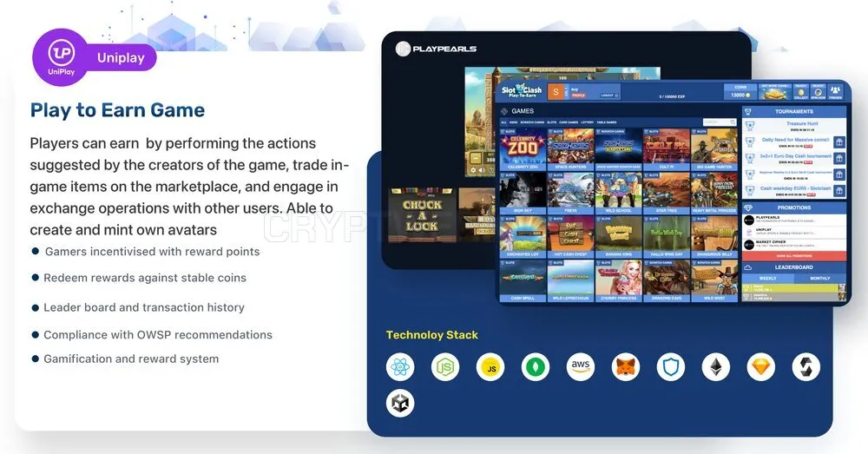Open the Chubby Princess game thumbnail
Screen dimensions: 868x454
tap(618, 280)
